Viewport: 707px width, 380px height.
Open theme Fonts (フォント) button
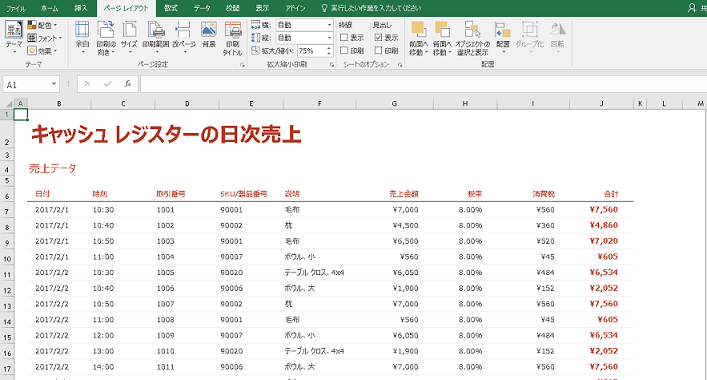(45, 38)
